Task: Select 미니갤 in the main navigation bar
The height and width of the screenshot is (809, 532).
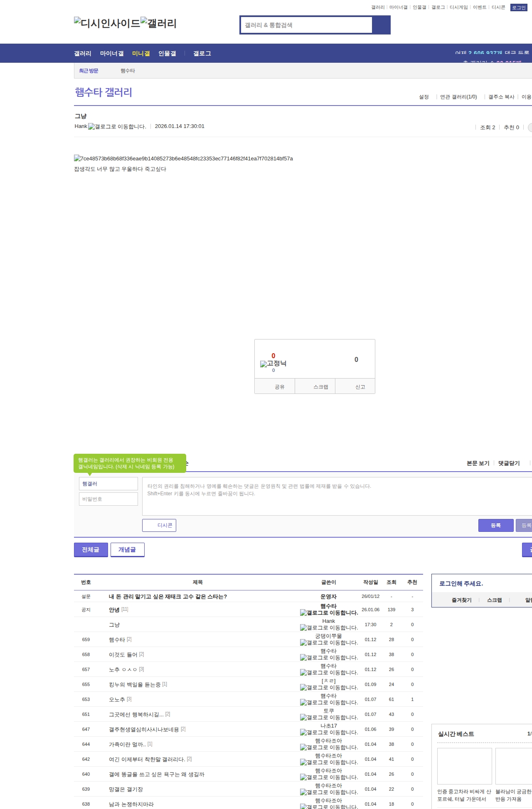Action: tap(141, 54)
